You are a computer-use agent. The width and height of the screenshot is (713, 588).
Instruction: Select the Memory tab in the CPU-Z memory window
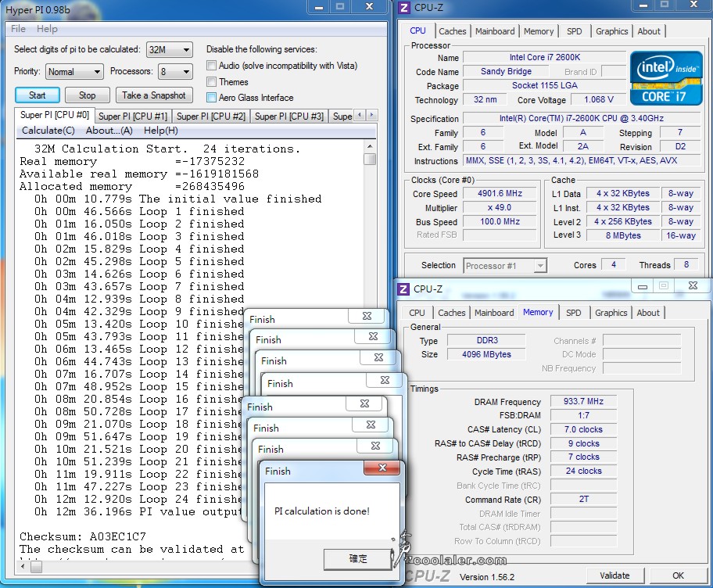point(538,312)
